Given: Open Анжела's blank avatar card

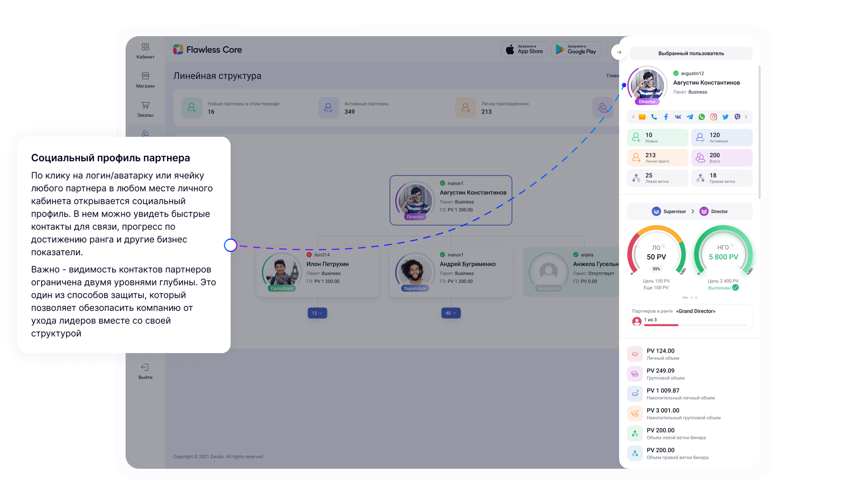Looking at the screenshot, I should coord(548,272).
